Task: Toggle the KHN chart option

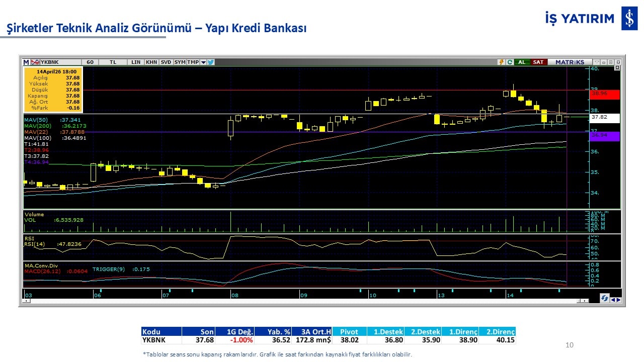Action: click(151, 62)
